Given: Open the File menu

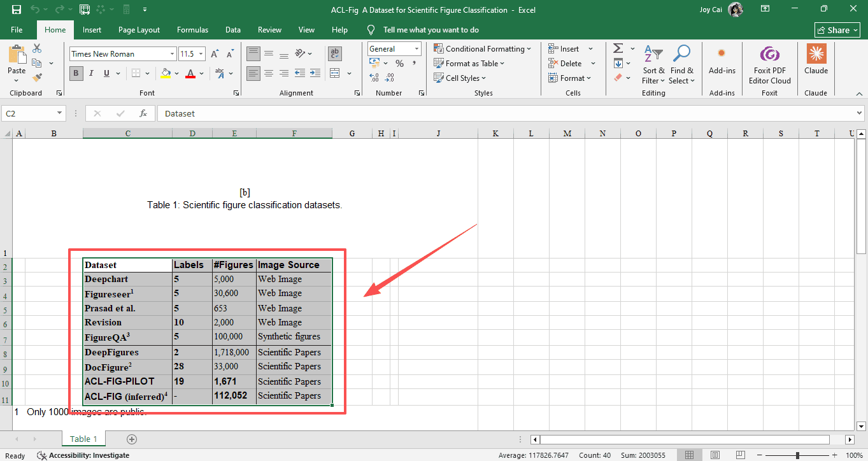Looking at the screenshot, I should tap(17, 30).
